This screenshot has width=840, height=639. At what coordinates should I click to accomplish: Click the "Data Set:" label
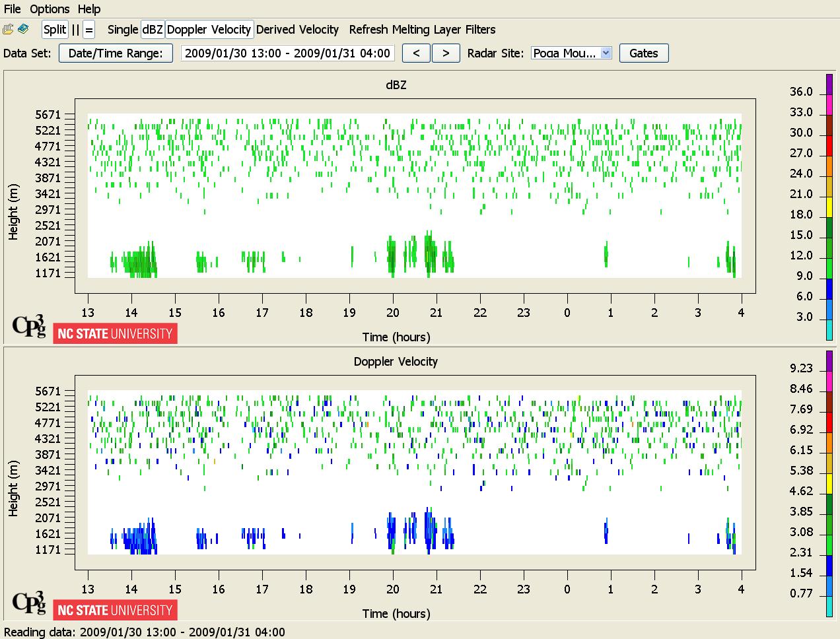(x=27, y=53)
